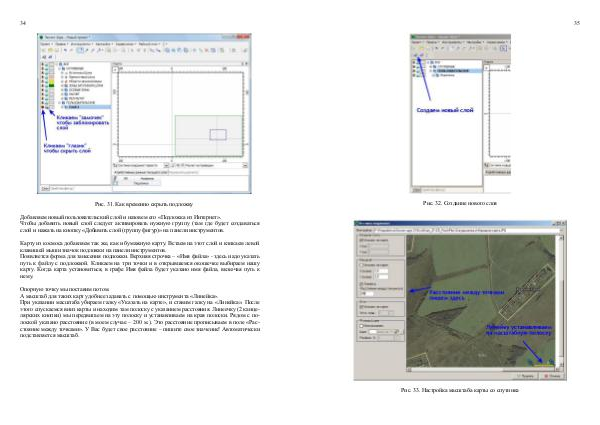Toggle the unchecked Указать на карте box in scale group
The height and width of the screenshot is (425, 600).
click(x=361, y=265)
